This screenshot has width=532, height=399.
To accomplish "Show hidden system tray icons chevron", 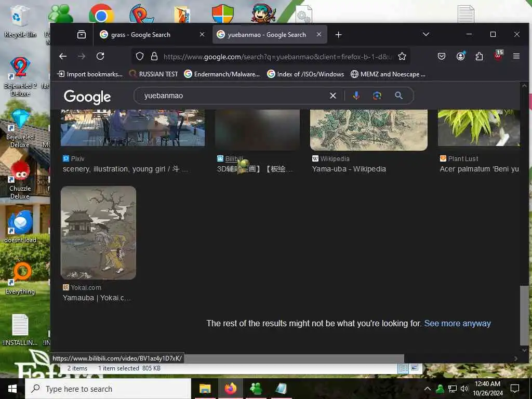I will tap(428, 389).
